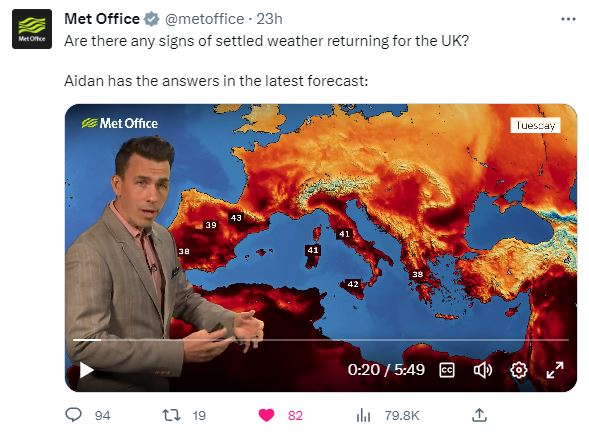Click the retweet icon
This screenshot has width=589, height=436.
point(171,415)
